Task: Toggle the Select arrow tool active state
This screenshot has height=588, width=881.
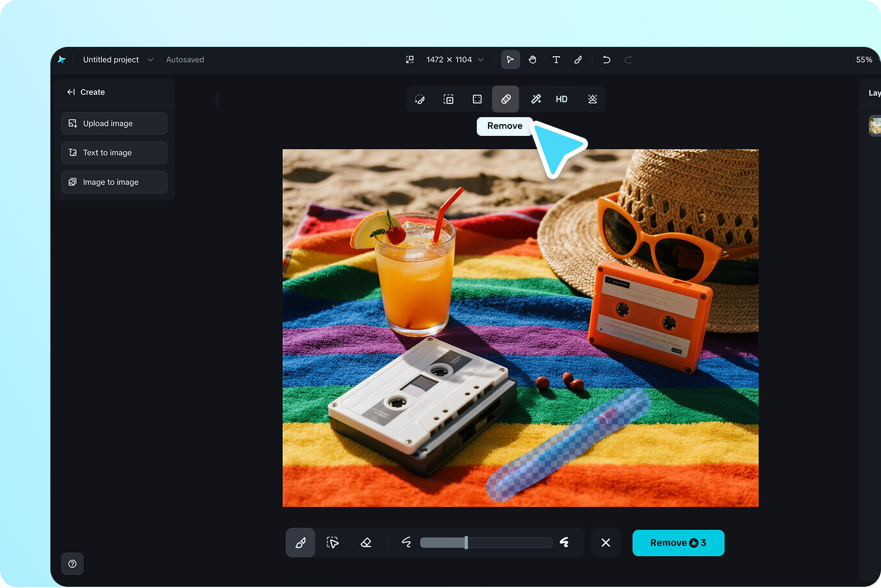Action: point(510,59)
